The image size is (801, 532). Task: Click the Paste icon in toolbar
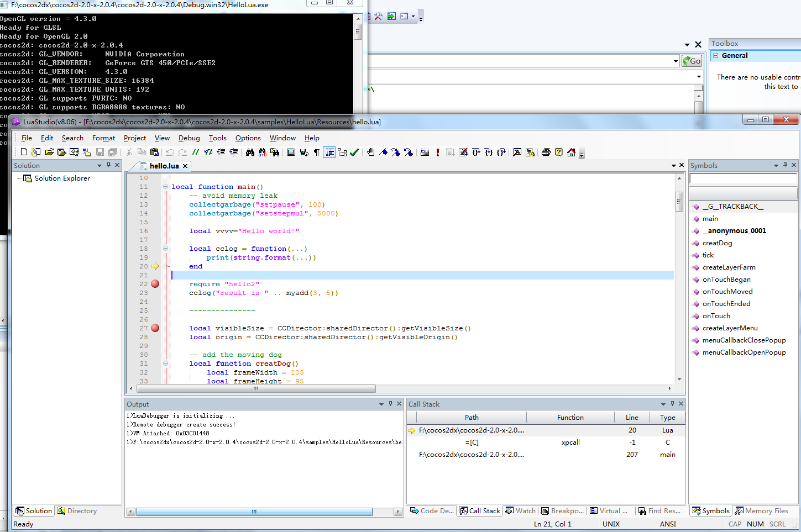click(x=154, y=152)
